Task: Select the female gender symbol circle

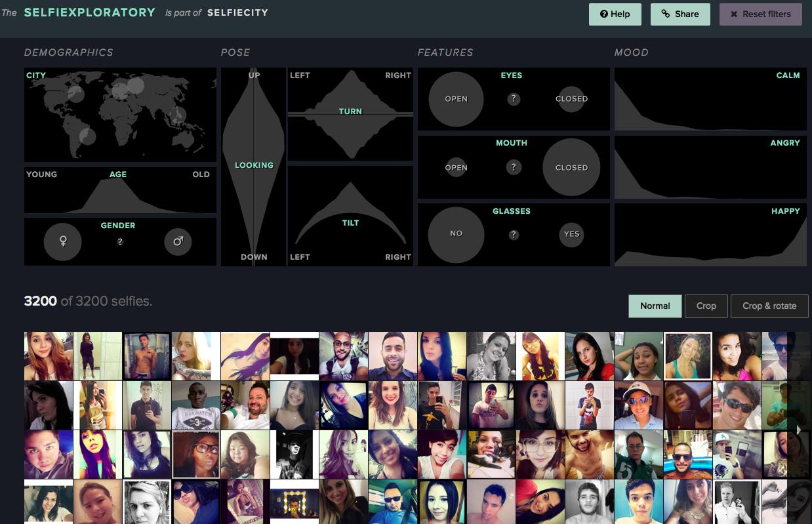Action: (x=63, y=241)
